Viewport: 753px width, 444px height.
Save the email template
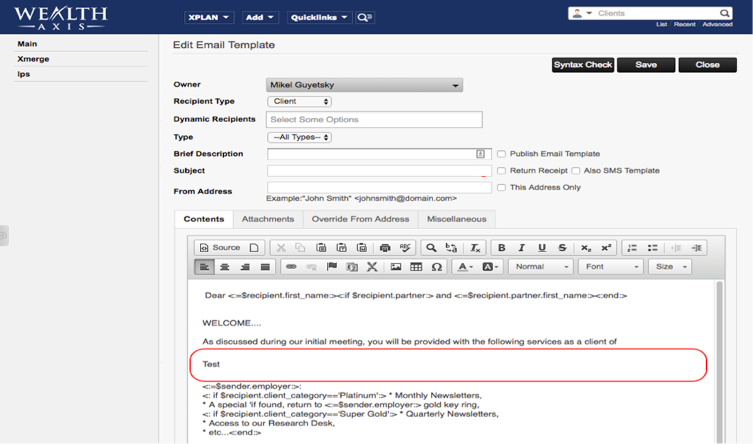point(646,65)
